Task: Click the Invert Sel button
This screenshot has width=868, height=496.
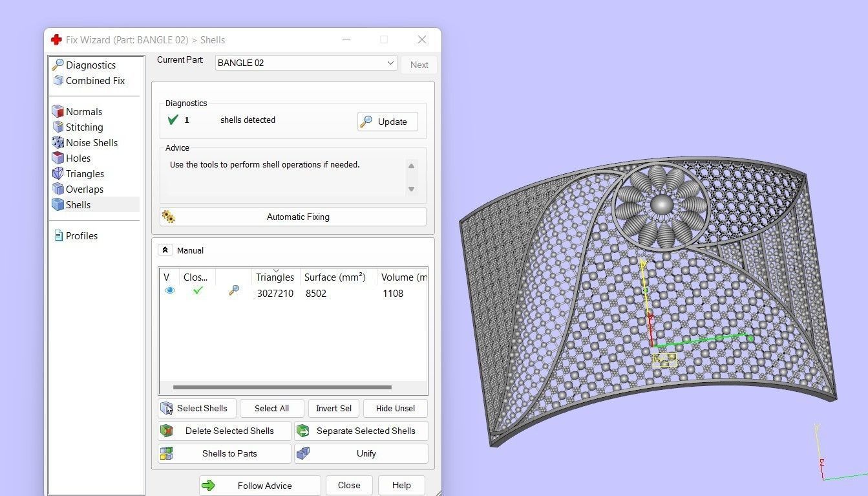Action: (334, 408)
